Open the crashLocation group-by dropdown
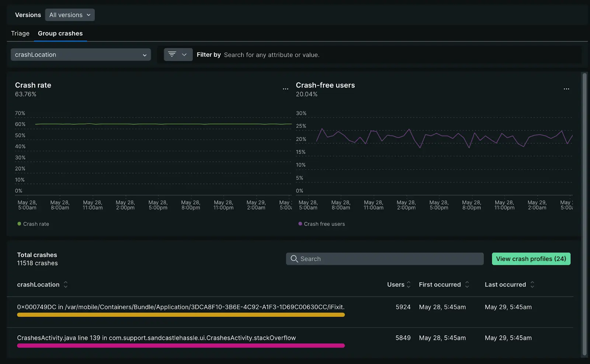The width and height of the screenshot is (590, 364). click(x=80, y=55)
